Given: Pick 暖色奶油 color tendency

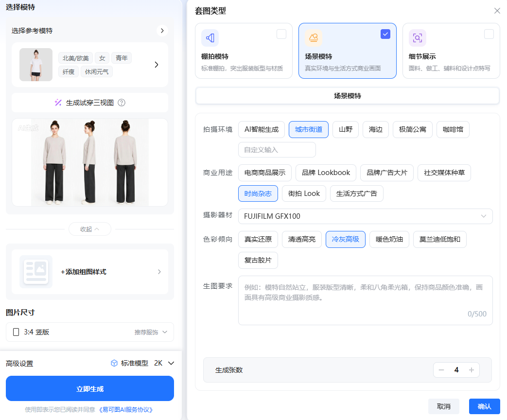Looking at the screenshot, I should pos(389,239).
